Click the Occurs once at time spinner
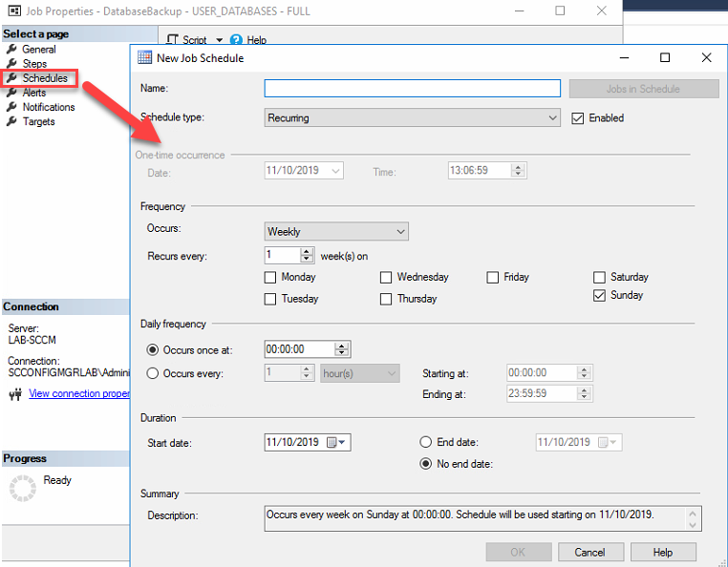 pos(341,349)
